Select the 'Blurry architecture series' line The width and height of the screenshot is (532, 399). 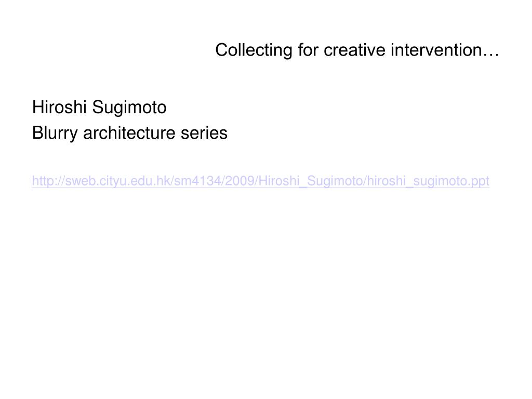click(x=129, y=133)
